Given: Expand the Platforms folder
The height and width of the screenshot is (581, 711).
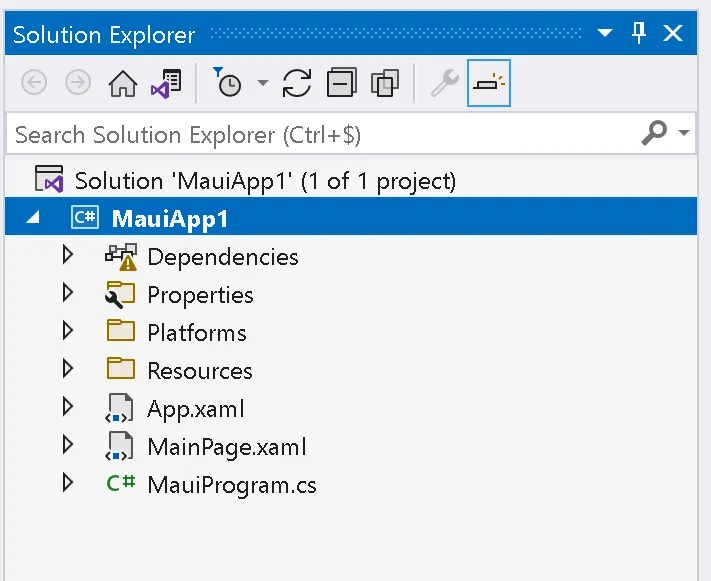Looking at the screenshot, I should pyautogui.click(x=68, y=331).
